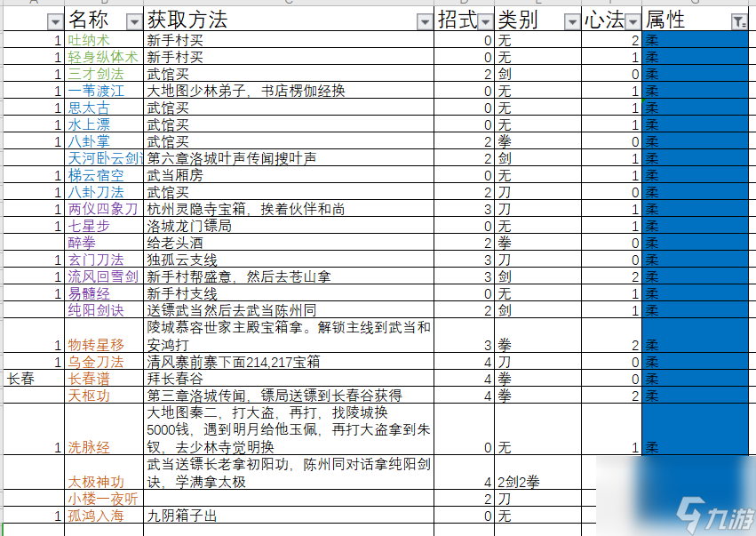This screenshot has height=536, width=756.
Task: Select the 梯云宿空 cell
Action: (104, 175)
